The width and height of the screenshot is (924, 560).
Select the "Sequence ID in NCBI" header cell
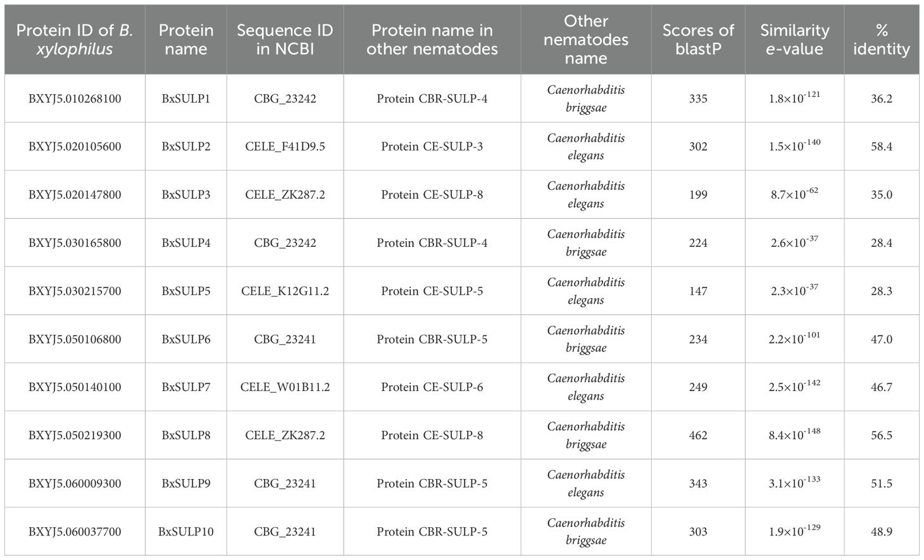coord(285,39)
